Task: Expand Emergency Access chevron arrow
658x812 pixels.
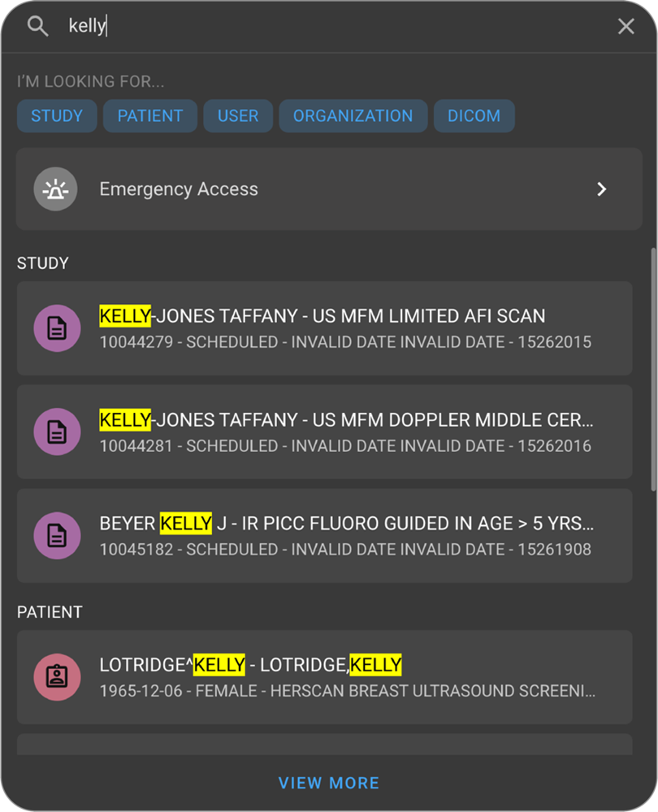Action: (x=601, y=189)
